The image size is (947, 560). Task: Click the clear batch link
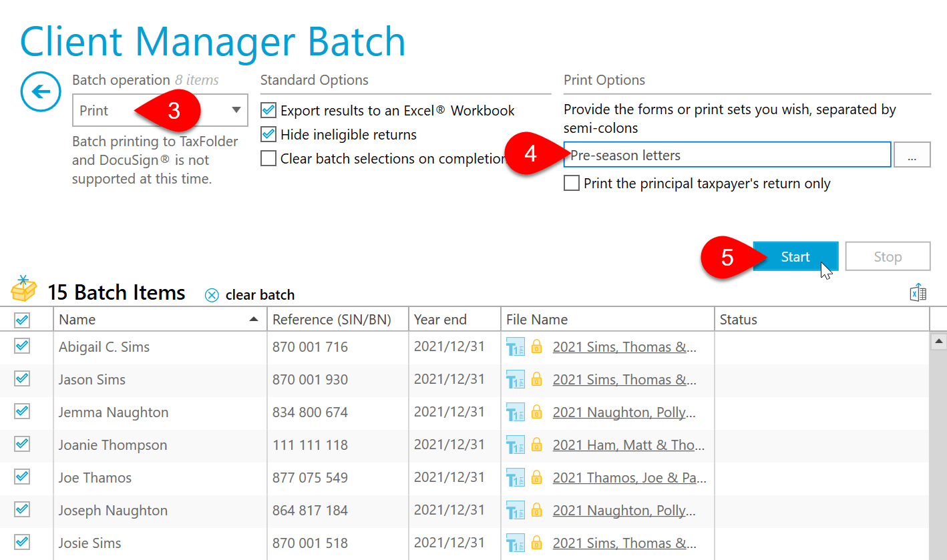pyautogui.click(x=260, y=295)
